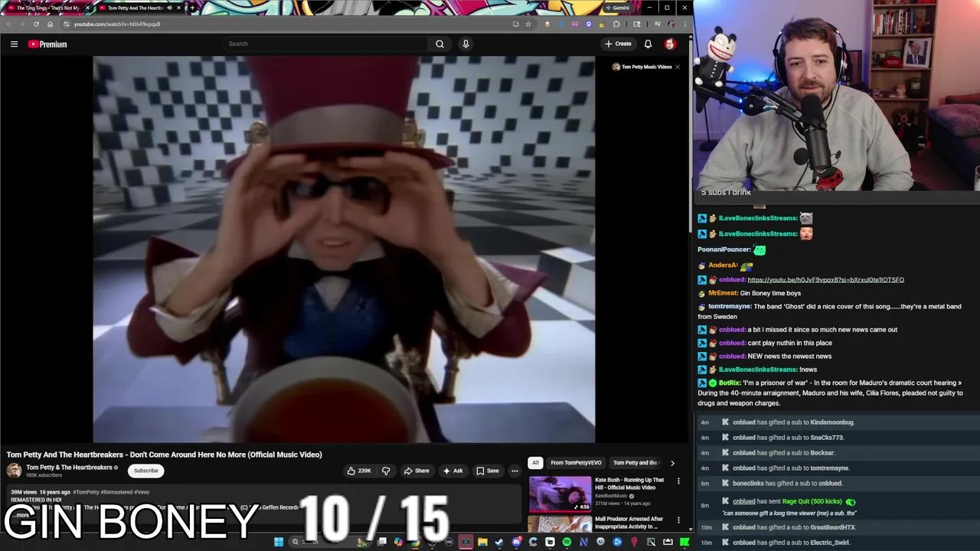This screenshot has width=980, height=551.
Task: Click the browser forward arrow
Action: pyautogui.click(x=21, y=24)
